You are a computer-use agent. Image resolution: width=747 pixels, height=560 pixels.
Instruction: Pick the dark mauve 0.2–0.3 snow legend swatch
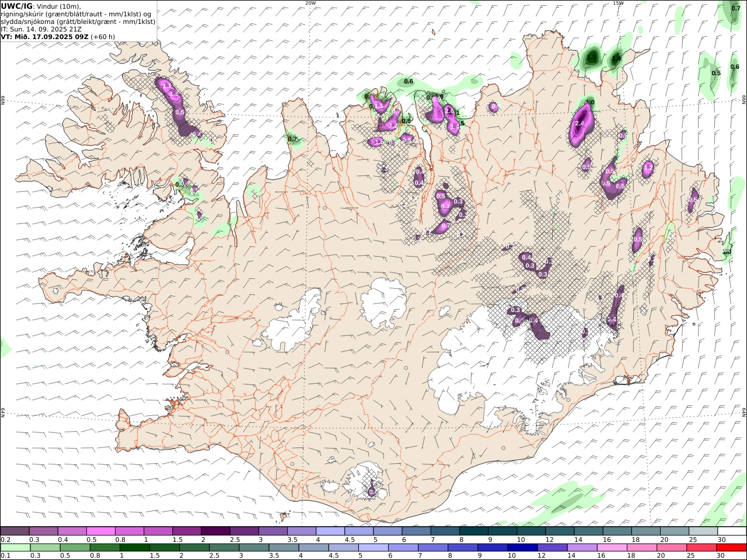pos(15,531)
